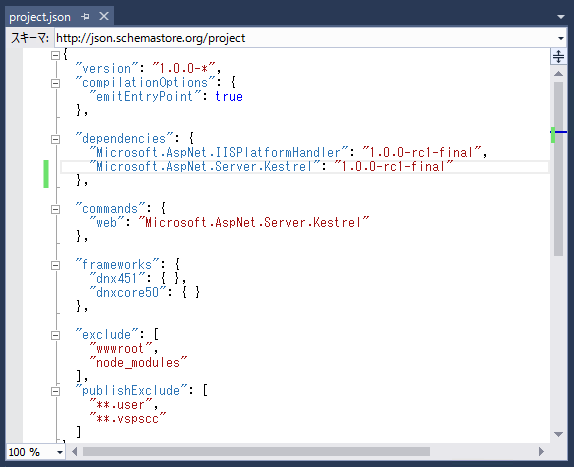Image resolution: width=574 pixels, height=467 pixels.
Task: Click the "node_modules" exclude entry
Action: [x=138, y=363]
